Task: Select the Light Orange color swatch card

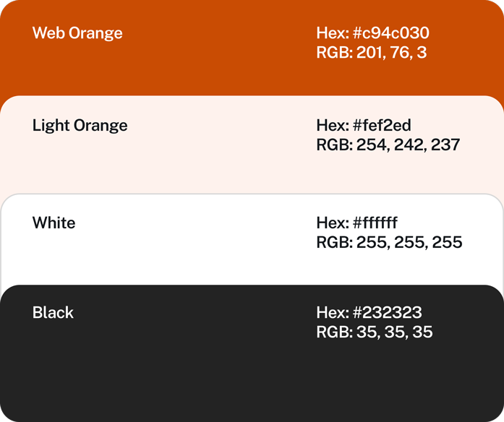Action: (181, 163)
